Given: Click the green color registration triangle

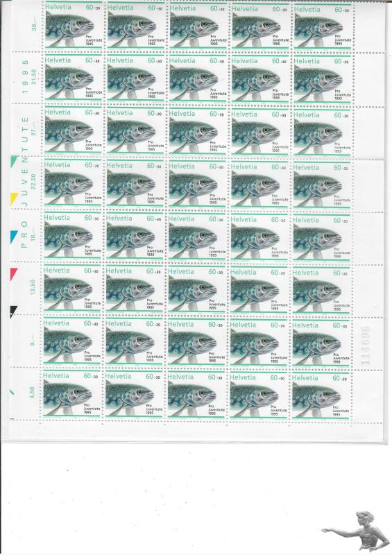Looking at the screenshot, I should click(x=13, y=161).
